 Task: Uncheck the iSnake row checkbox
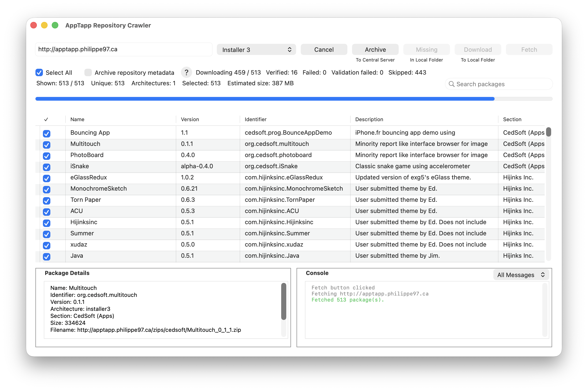click(x=47, y=167)
